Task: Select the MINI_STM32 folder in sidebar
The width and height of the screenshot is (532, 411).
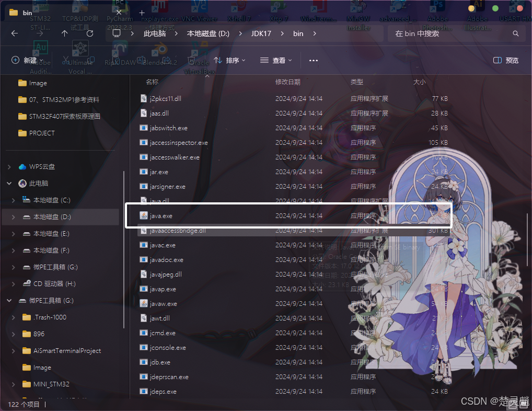Action: coord(61,384)
